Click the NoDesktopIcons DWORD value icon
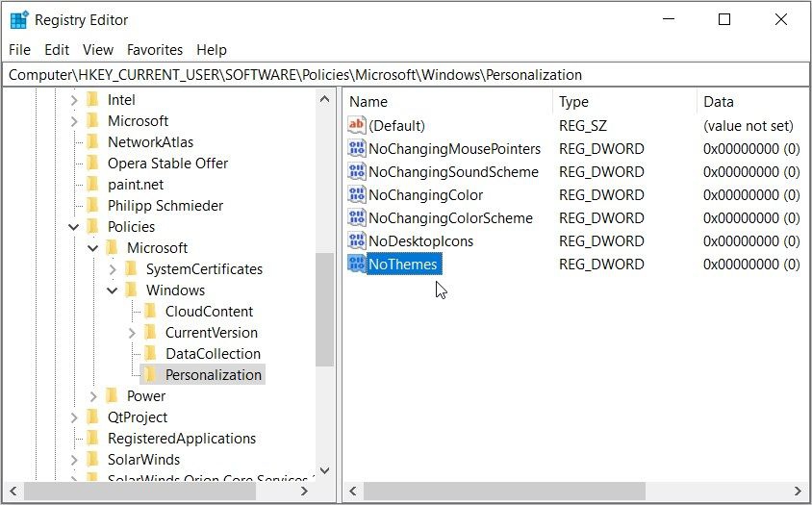 pos(356,241)
